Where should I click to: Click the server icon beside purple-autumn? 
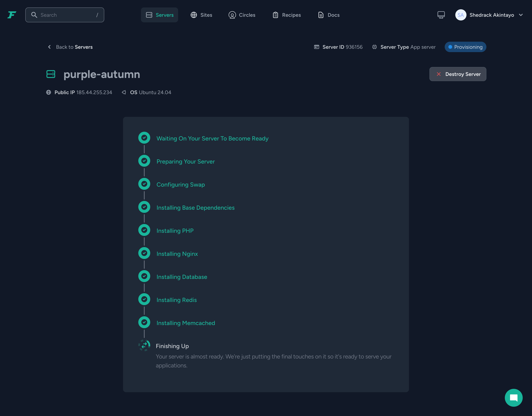(x=51, y=74)
